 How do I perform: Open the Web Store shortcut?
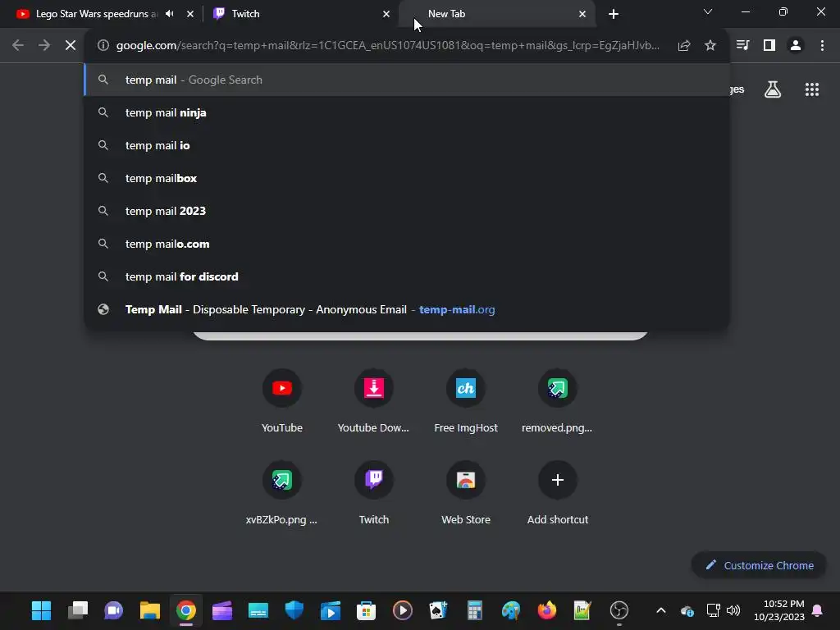[466, 492]
